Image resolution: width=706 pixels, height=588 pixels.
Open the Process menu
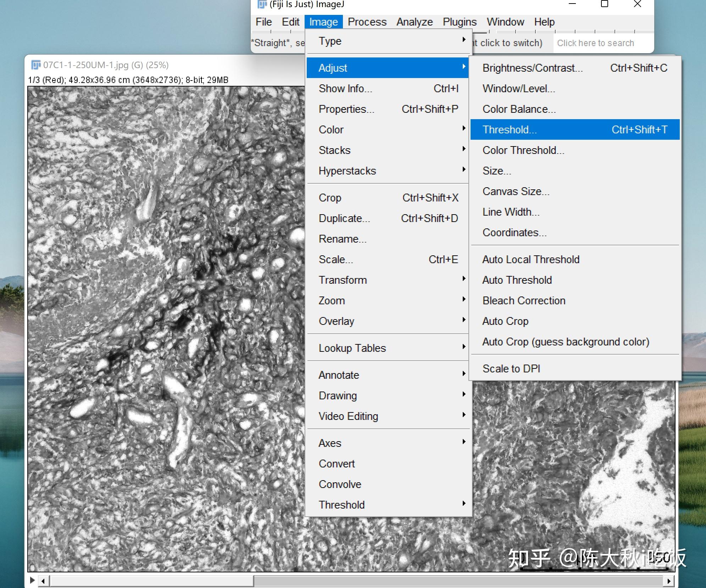point(367,22)
